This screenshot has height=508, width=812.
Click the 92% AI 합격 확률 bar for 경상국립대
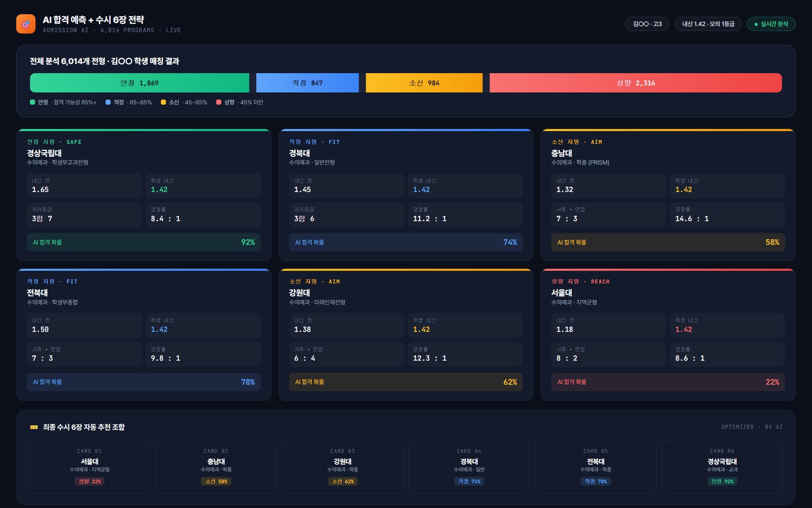(144, 242)
